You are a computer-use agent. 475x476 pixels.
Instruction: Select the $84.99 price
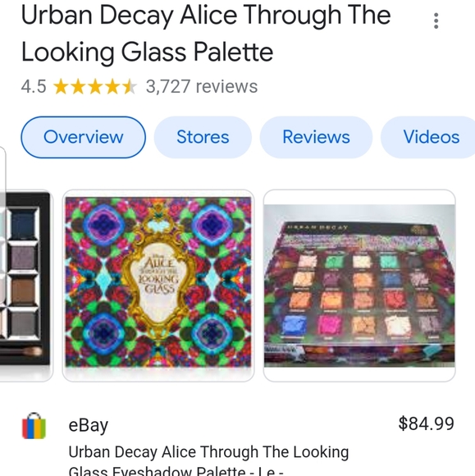point(426,423)
